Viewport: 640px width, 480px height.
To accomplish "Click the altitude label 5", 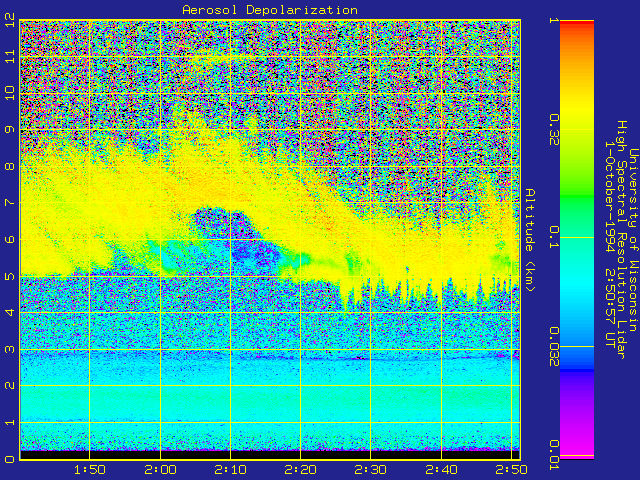I will click(x=10, y=276).
